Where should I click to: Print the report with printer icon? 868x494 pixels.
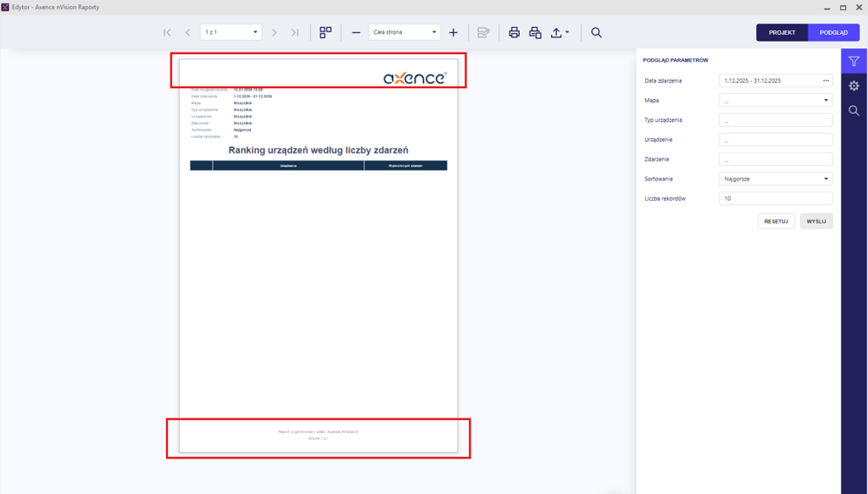[x=514, y=33]
